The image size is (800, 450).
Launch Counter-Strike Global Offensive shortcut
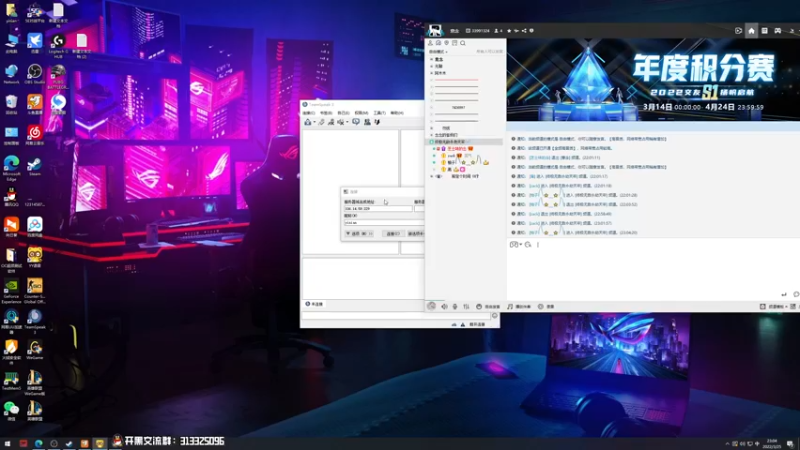tap(35, 290)
